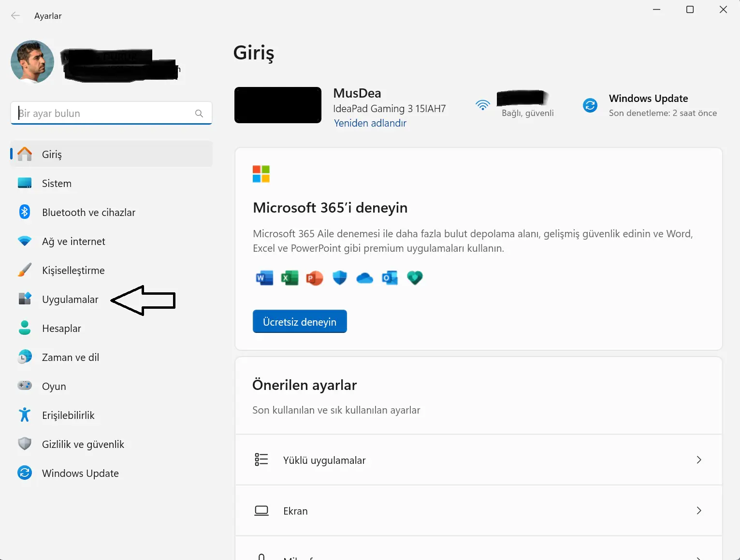Click the search magnifier icon
Image resolution: width=740 pixels, height=560 pixels.
(199, 114)
